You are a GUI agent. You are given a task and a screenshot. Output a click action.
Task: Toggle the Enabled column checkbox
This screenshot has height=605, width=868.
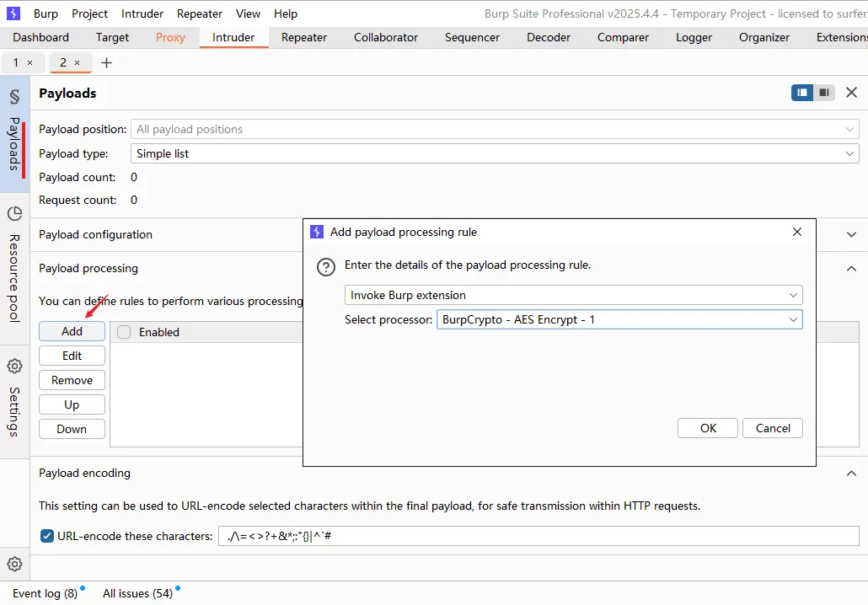point(124,332)
